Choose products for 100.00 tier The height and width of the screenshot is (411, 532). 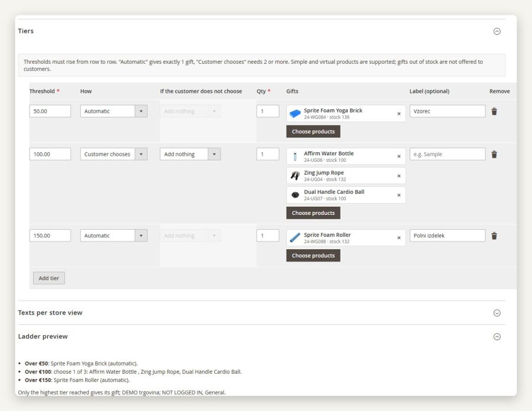313,213
